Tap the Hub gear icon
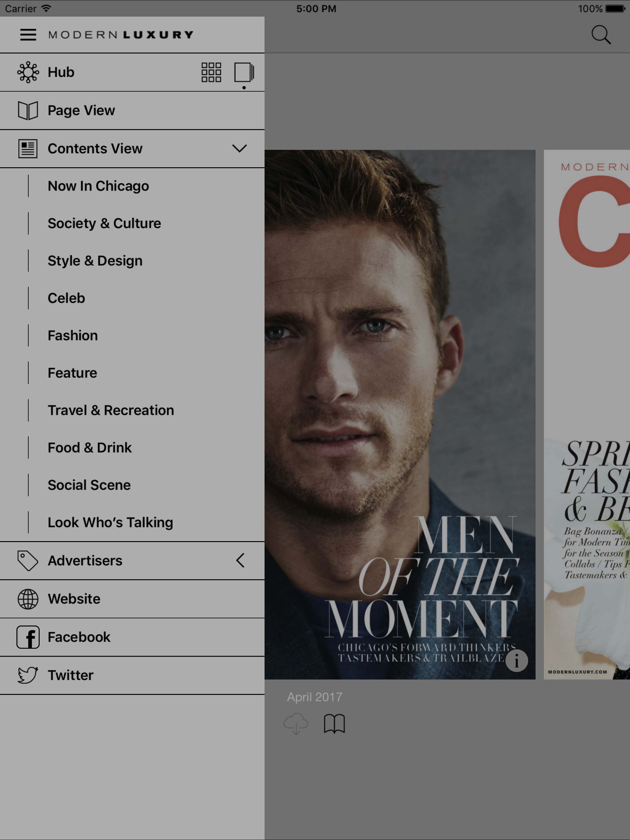 pos(28,72)
